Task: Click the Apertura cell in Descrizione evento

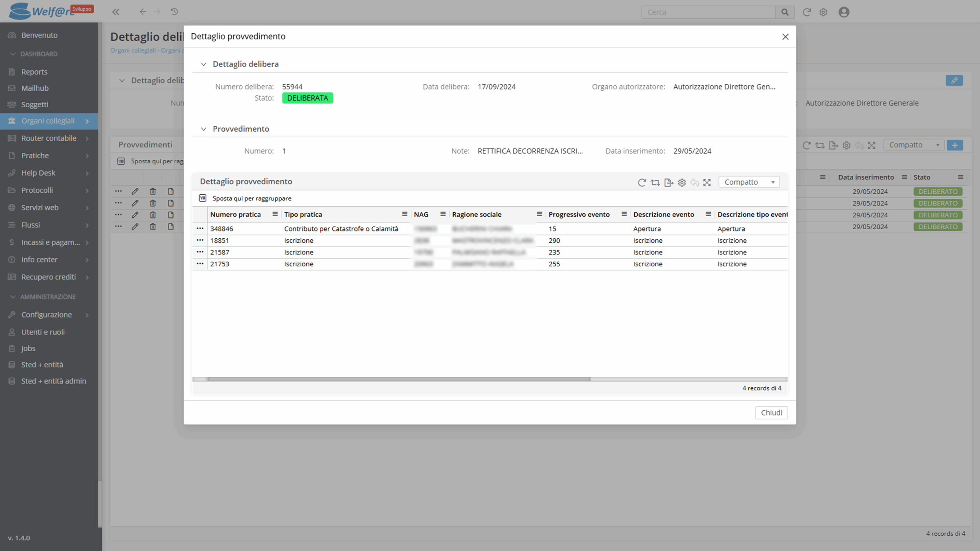Action: [x=647, y=229]
